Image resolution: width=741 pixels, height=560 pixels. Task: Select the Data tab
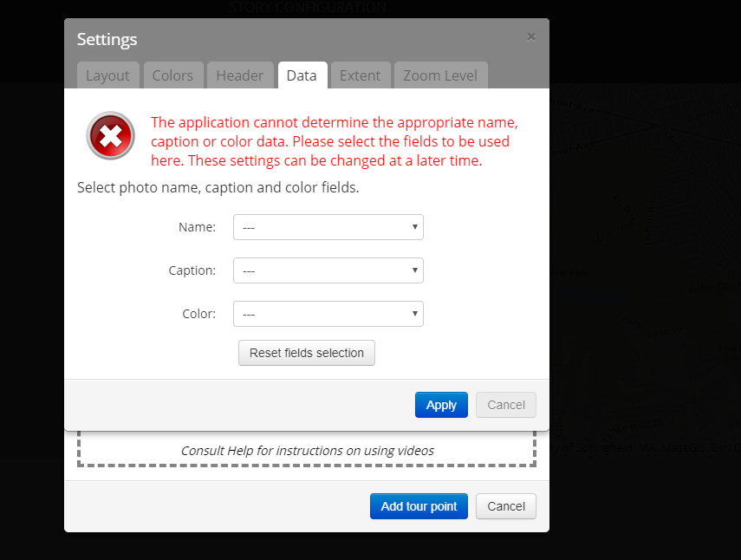pos(302,75)
